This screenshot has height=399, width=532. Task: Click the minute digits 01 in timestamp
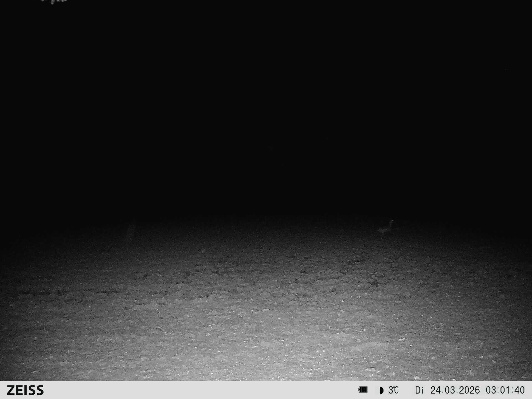pos(505,390)
